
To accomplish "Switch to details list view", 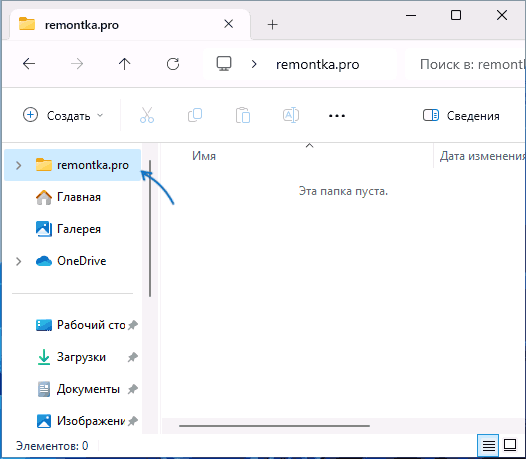I will pyautogui.click(x=488, y=446).
